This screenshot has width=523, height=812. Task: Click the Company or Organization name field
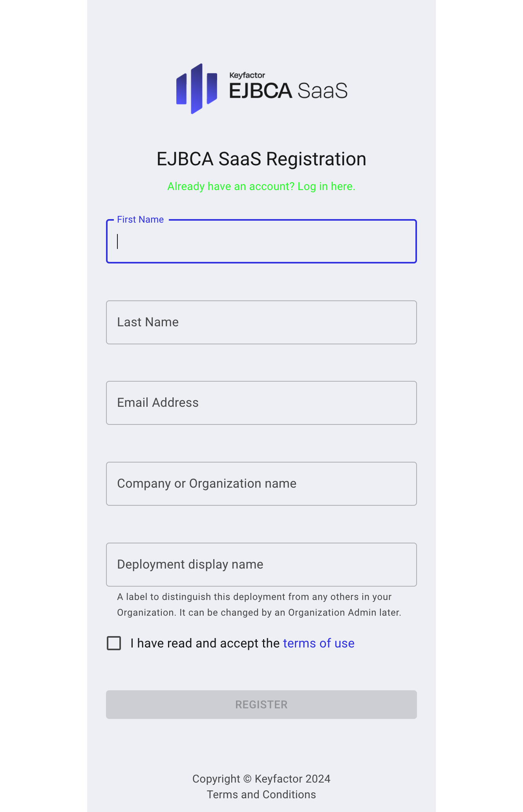click(x=261, y=483)
